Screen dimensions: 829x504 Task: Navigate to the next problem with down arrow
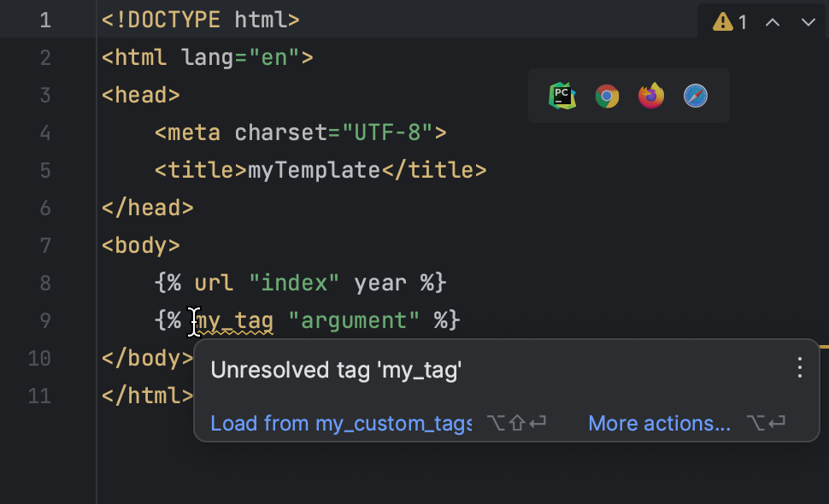click(808, 21)
